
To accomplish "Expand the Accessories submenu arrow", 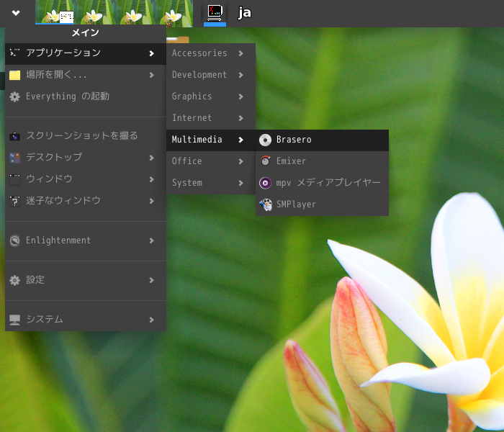I will [240, 54].
